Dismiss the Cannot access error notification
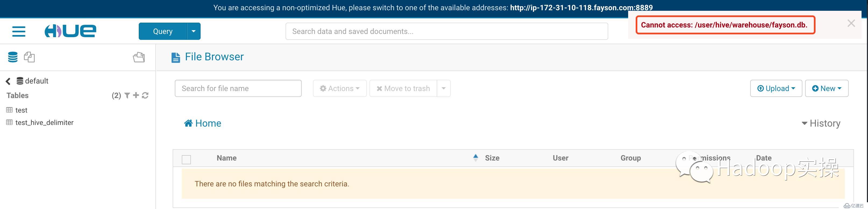 851,23
